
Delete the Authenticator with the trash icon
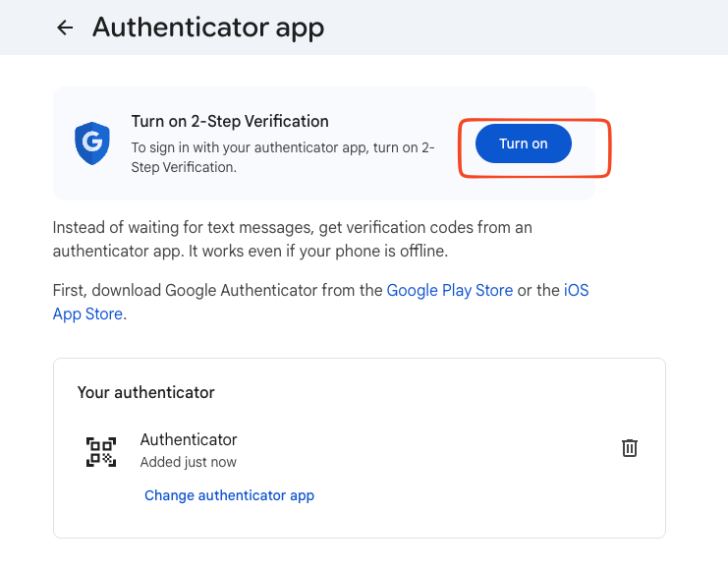pyautogui.click(x=630, y=448)
